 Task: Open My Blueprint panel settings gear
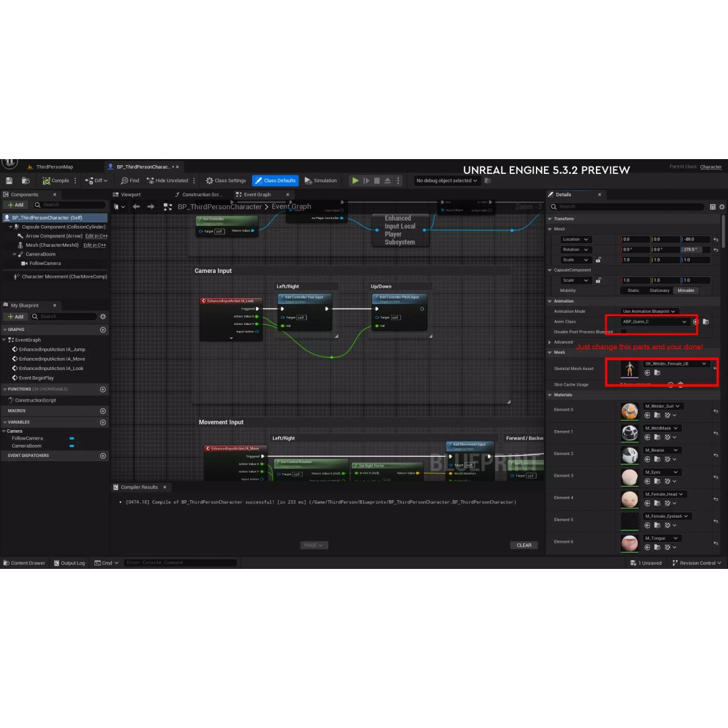point(103,317)
